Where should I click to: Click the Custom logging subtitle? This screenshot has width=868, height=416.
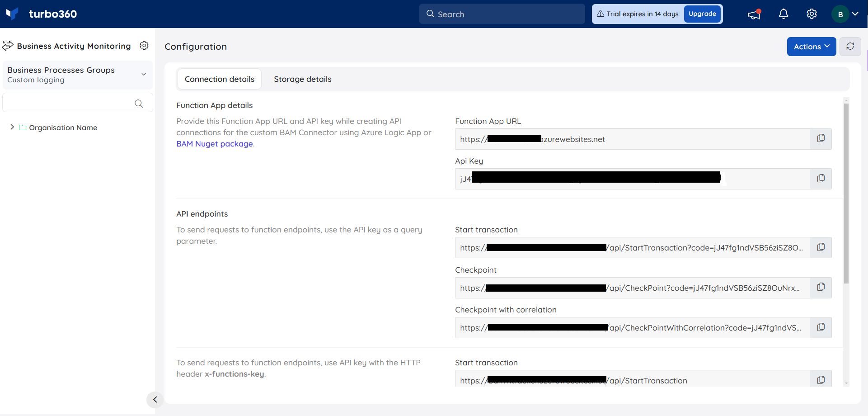click(36, 80)
